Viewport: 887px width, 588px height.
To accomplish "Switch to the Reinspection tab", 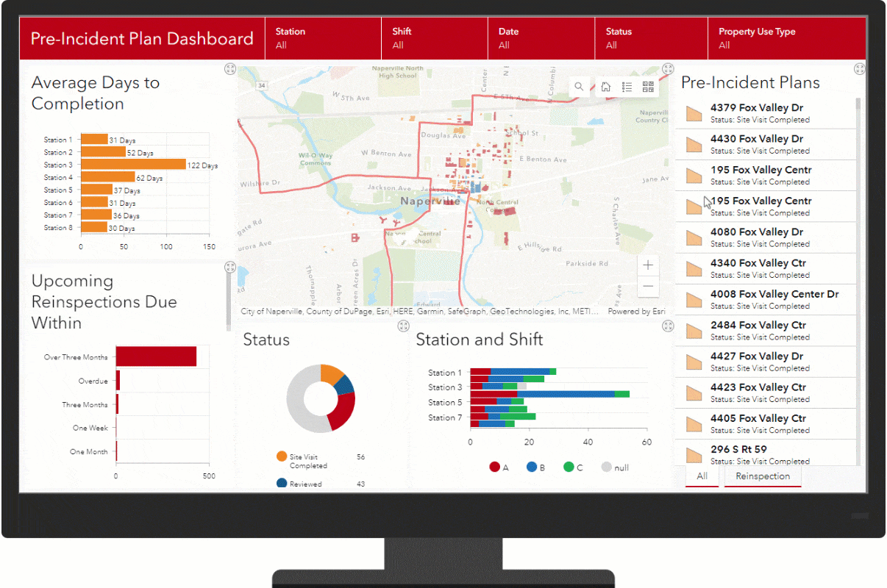I will coord(763,476).
